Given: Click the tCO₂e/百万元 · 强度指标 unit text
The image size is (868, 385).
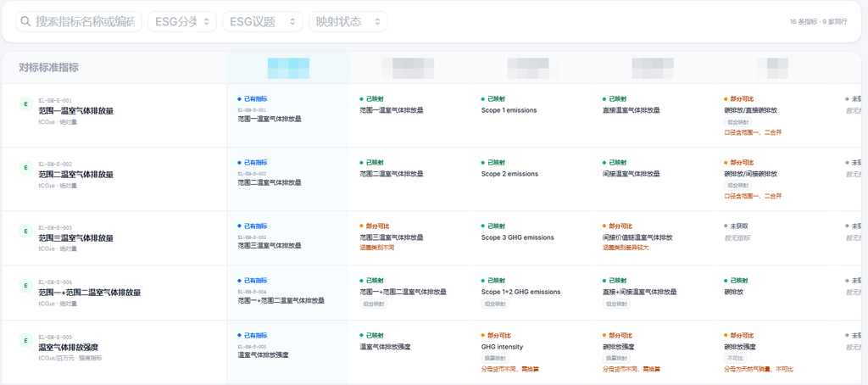Looking at the screenshot, I should point(70,358).
